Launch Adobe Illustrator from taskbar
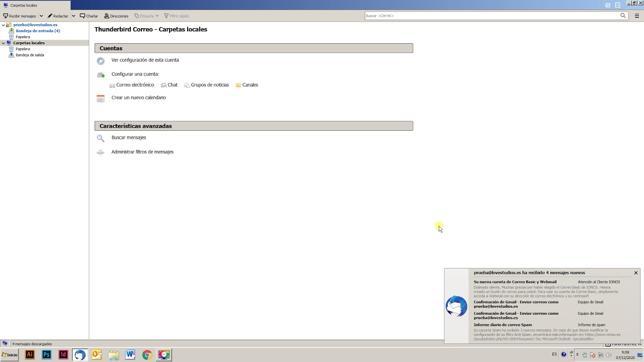 point(30,355)
